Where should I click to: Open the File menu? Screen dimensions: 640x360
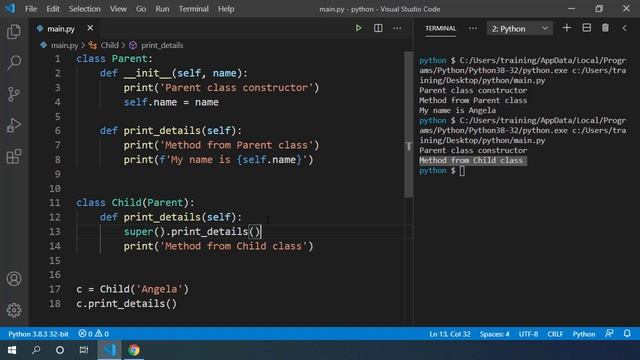point(31,9)
